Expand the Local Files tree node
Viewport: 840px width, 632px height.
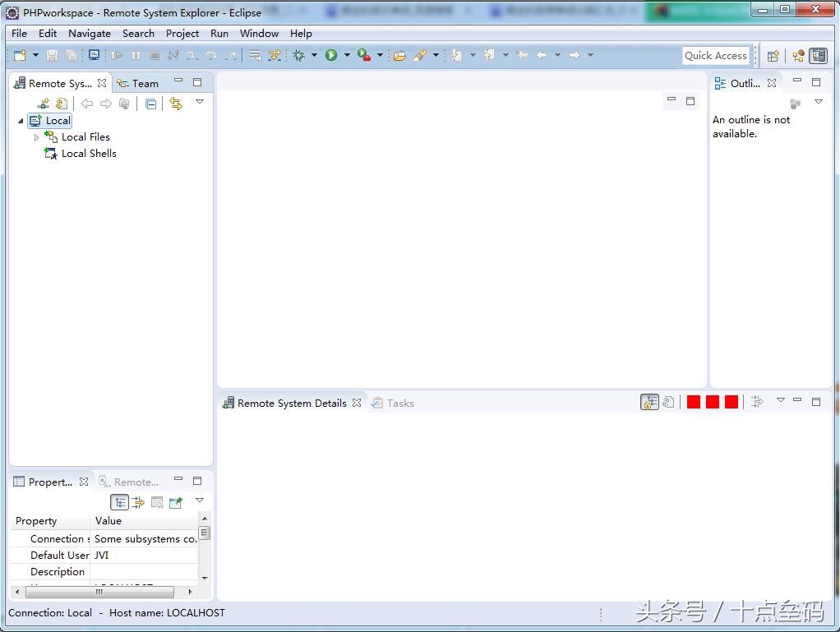coord(36,137)
